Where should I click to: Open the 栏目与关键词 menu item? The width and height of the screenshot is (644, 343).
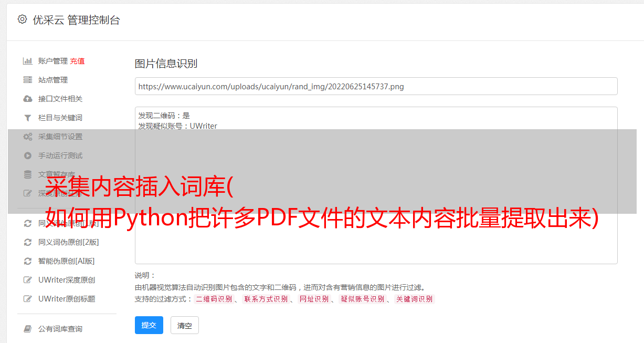pyautogui.click(x=60, y=118)
